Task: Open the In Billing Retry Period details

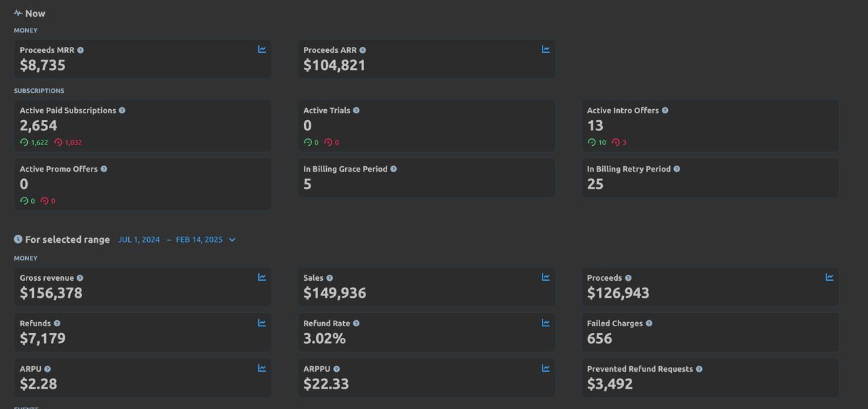Action: 710,178
